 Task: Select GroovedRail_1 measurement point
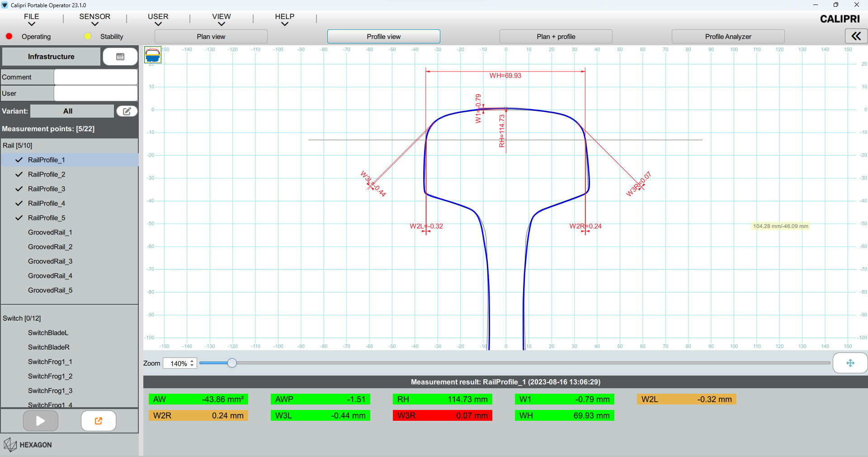[x=50, y=232]
